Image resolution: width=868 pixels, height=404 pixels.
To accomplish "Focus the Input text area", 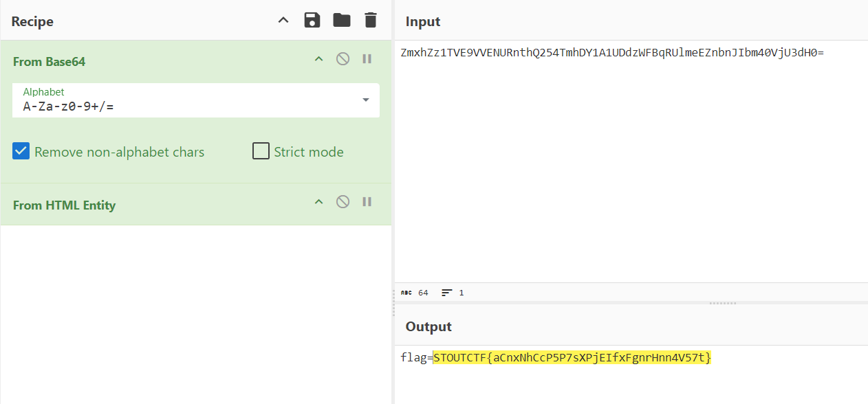I will (x=631, y=161).
